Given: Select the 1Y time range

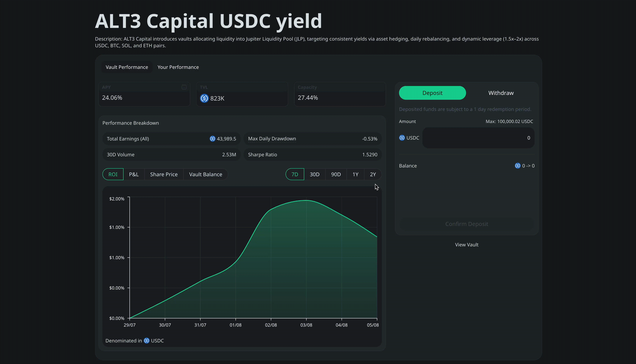Looking at the screenshot, I should pyautogui.click(x=355, y=174).
